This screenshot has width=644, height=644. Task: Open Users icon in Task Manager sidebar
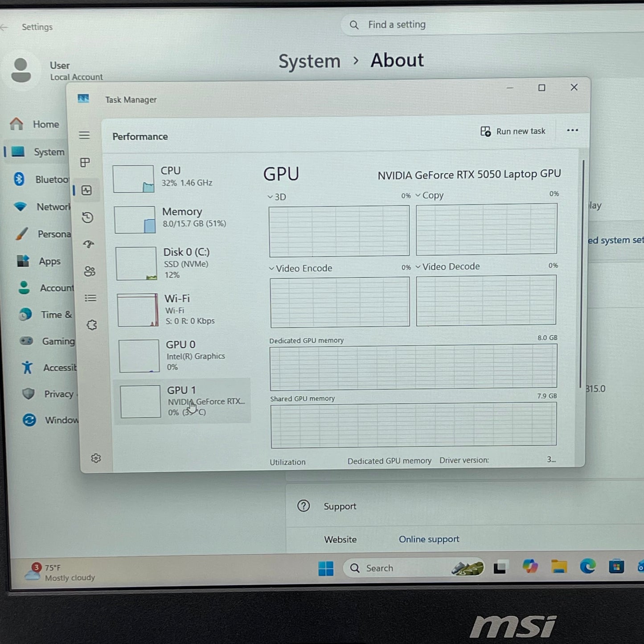[90, 271]
